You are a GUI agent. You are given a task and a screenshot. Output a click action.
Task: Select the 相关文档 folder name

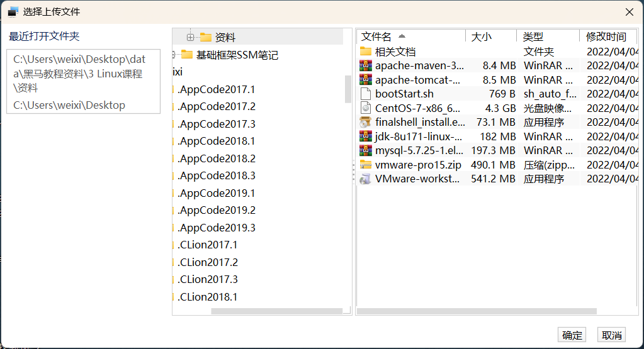pyautogui.click(x=395, y=52)
